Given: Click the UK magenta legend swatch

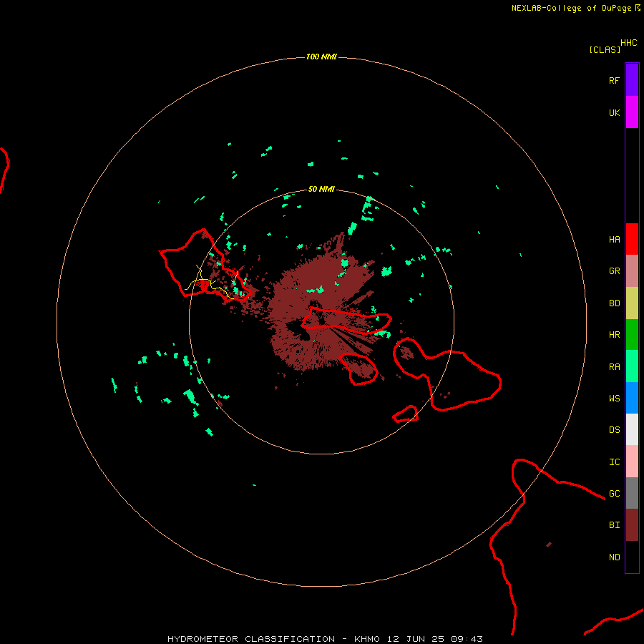Looking at the screenshot, I should point(632,112).
